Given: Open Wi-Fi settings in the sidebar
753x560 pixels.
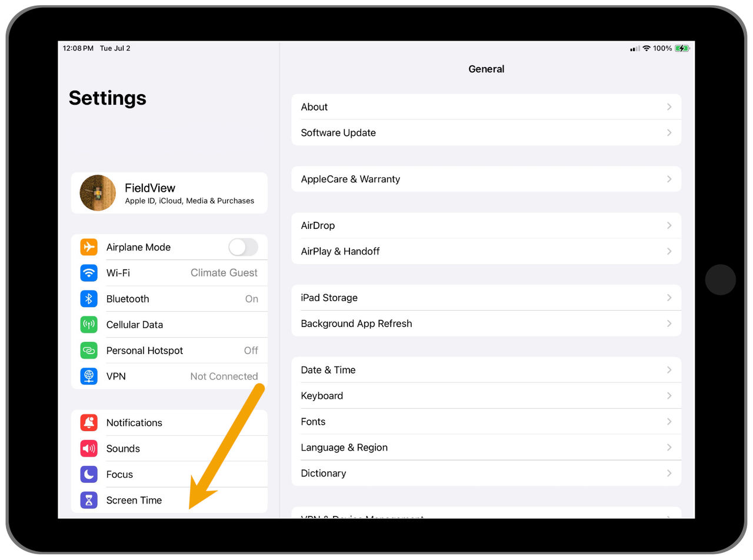Looking at the screenshot, I should tap(169, 273).
